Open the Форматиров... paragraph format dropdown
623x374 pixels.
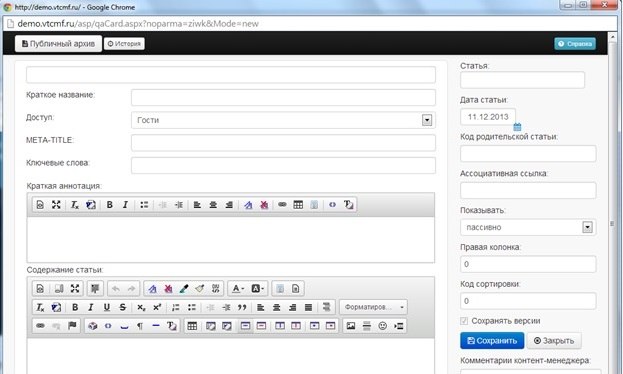pyautogui.click(x=373, y=307)
